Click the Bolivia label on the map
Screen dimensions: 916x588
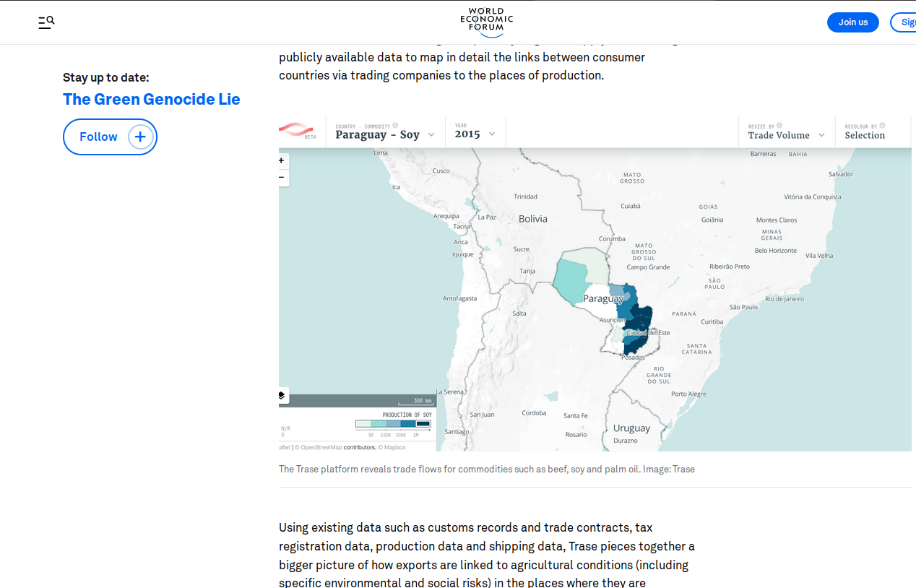pyautogui.click(x=533, y=219)
